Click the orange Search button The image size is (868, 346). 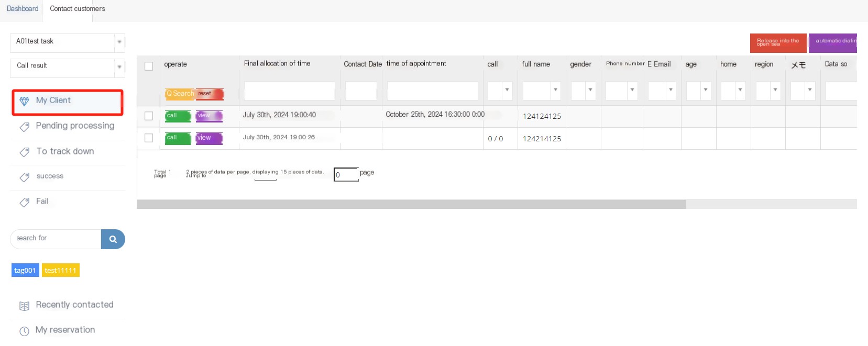point(180,94)
